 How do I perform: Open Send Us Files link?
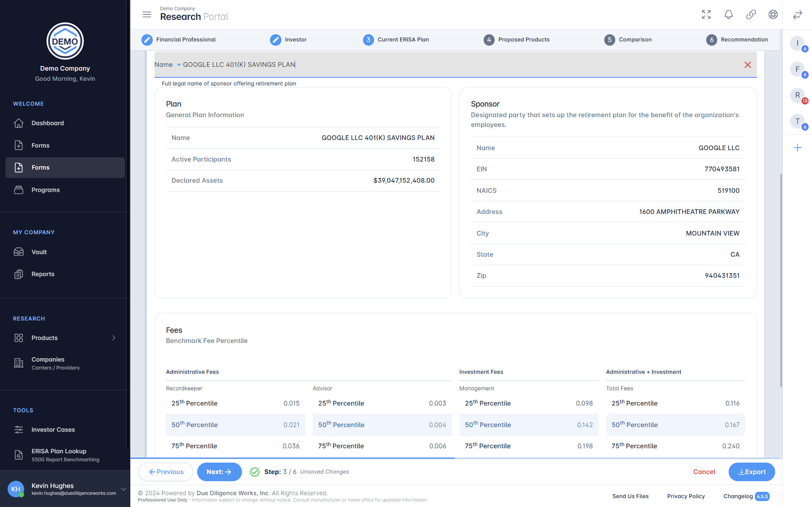630,496
